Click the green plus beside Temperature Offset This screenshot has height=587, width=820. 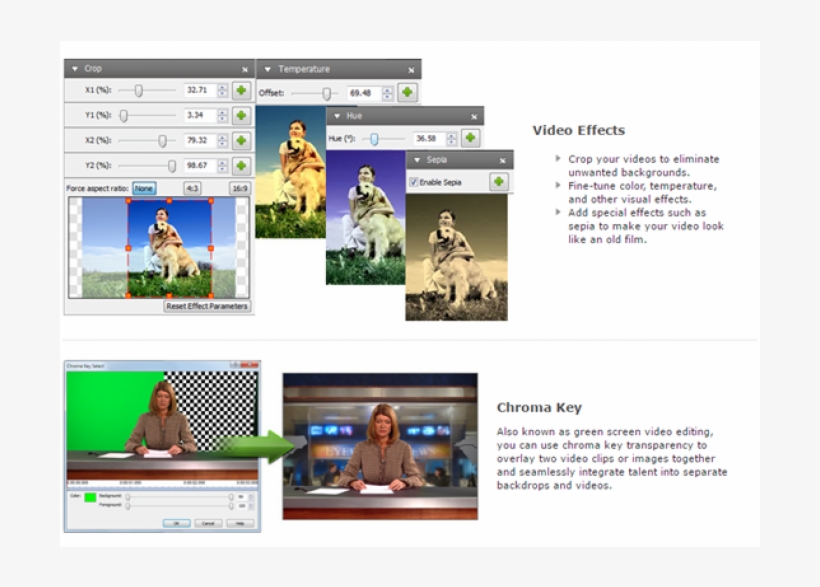coord(407,93)
